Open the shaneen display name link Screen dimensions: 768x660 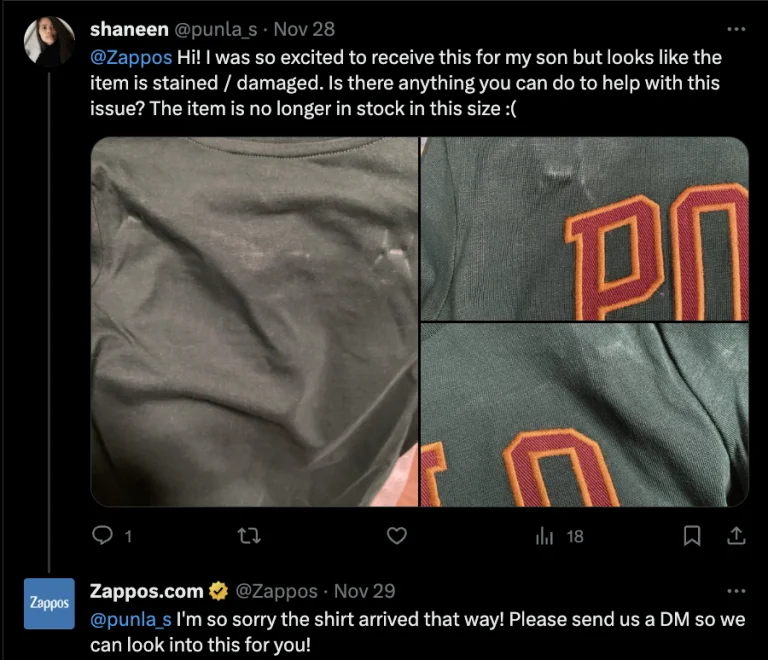coord(129,30)
